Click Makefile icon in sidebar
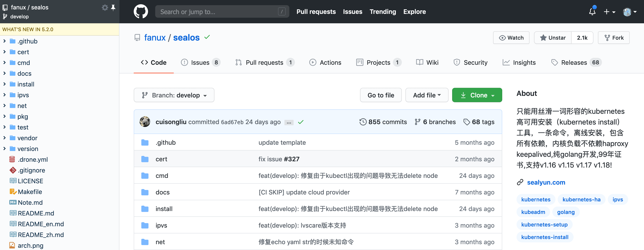The height and width of the screenshot is (250, 644). pyautogui.click(x=13, y=192)
